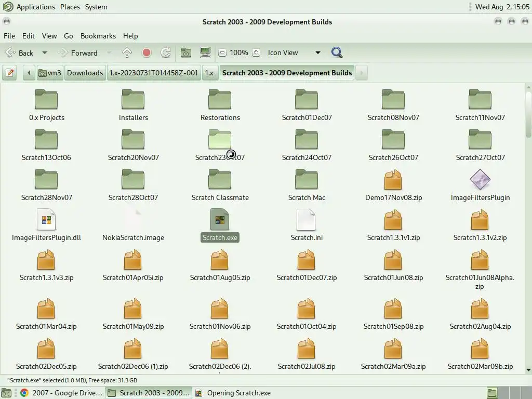Open the System panel menu
This screenshot has width=532, height=399.
click(x=96, y=7)
